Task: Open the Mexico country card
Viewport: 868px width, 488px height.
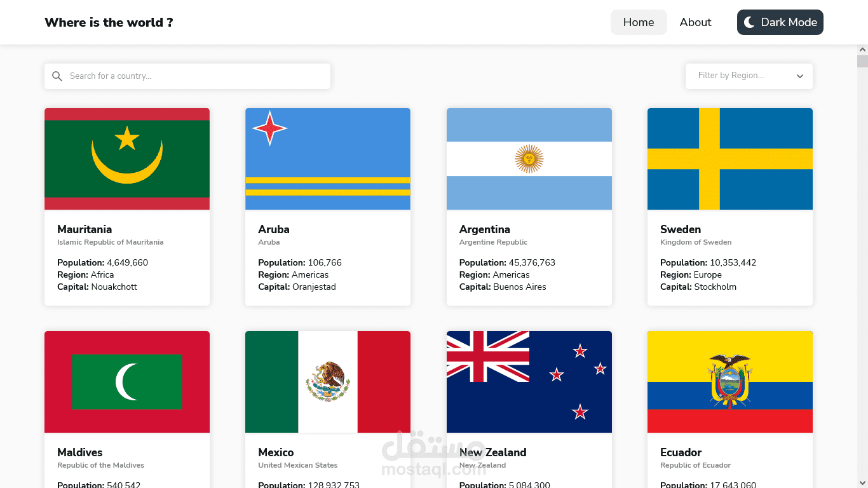Action: [x=327, y=407]
